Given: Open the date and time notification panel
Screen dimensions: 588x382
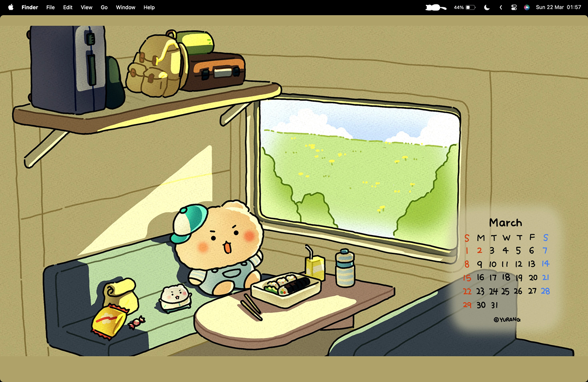Looking at the screenshot, I should (558, 7).
